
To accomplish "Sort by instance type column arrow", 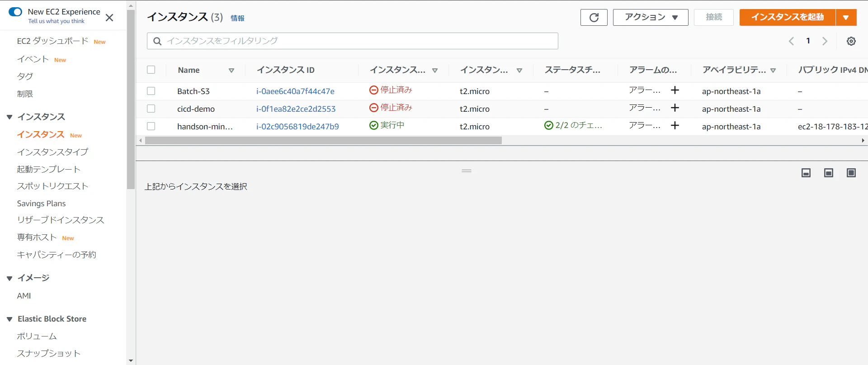I will [x=519, y=71].
